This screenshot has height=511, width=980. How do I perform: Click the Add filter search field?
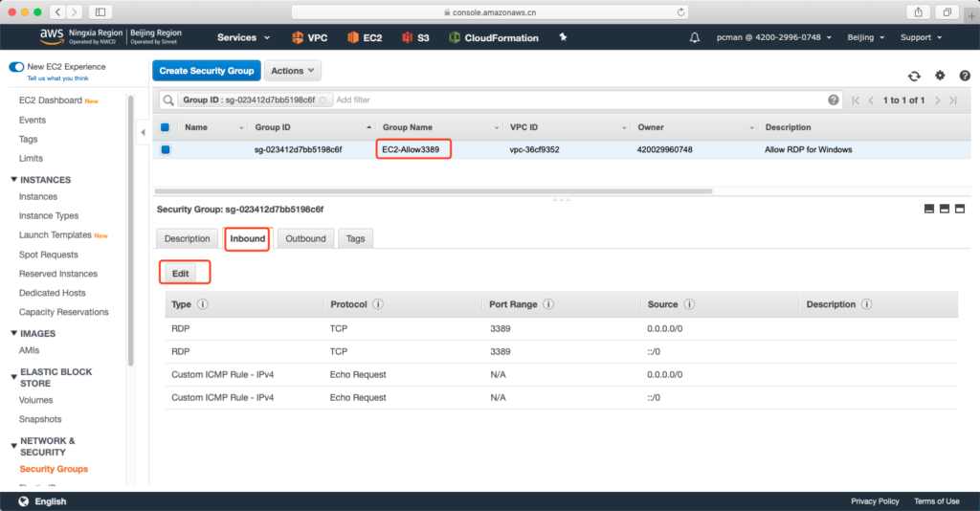click(x=574, y=100)
